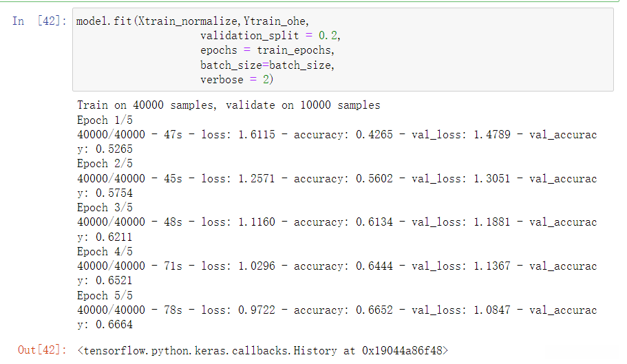627x364 pixels.
Task: Click the final val_accuracy value 0.6664
Action: click(x=116, y=324)
